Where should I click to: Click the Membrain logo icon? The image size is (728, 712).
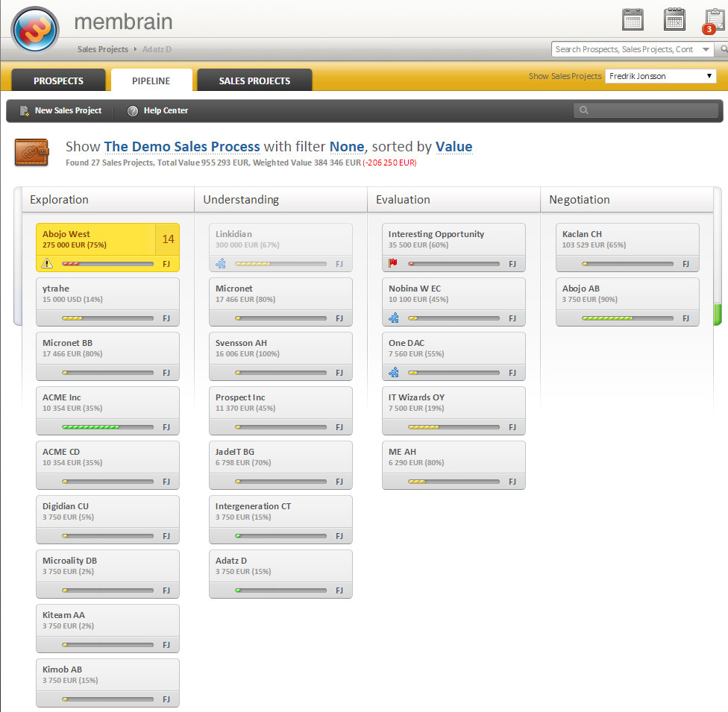35,29
